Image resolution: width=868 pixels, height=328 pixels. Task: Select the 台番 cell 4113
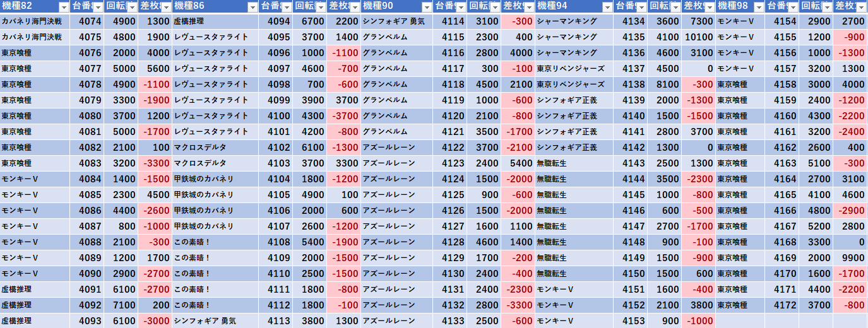tap(275, 320)
